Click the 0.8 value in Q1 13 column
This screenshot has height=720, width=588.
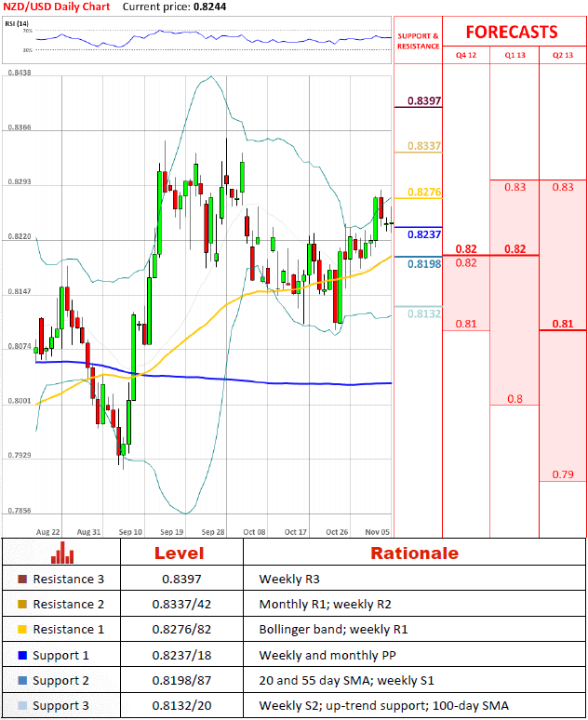click(x=514, y=398)
